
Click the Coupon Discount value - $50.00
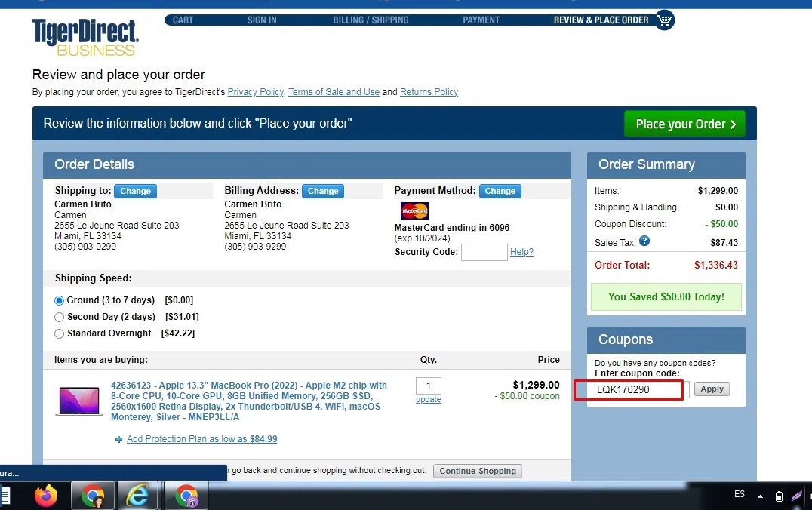tap(721, 223)
